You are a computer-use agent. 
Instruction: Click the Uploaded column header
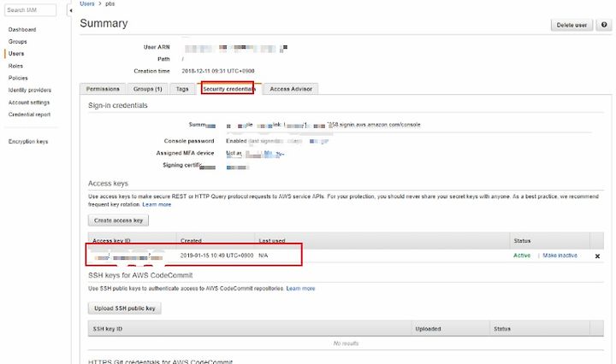click(428, 329)
